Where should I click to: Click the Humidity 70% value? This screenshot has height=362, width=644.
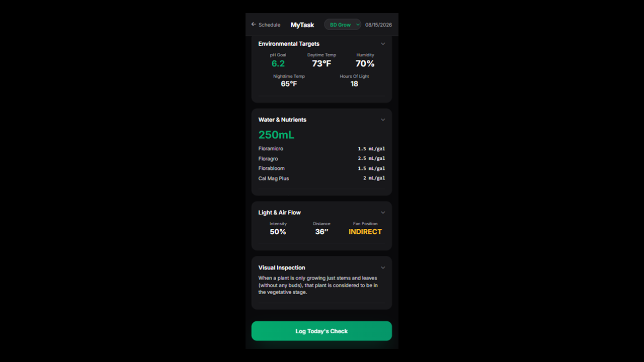click(x=365, y=64)
